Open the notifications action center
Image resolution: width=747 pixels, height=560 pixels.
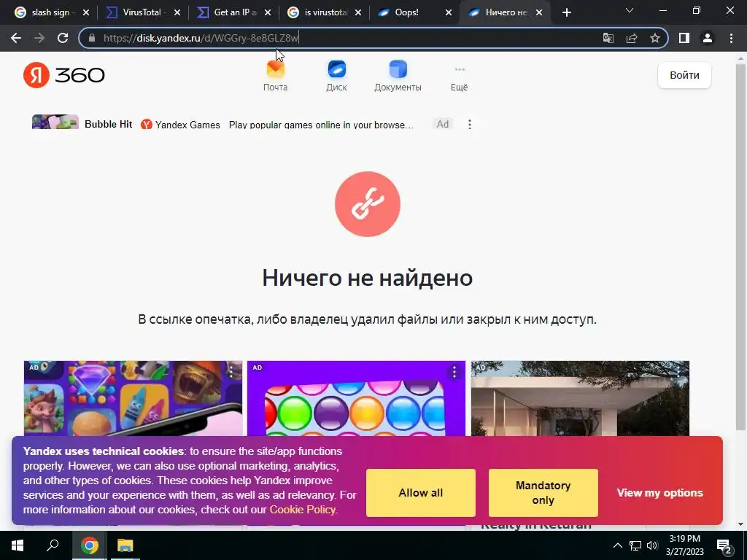tap(724, 547)
